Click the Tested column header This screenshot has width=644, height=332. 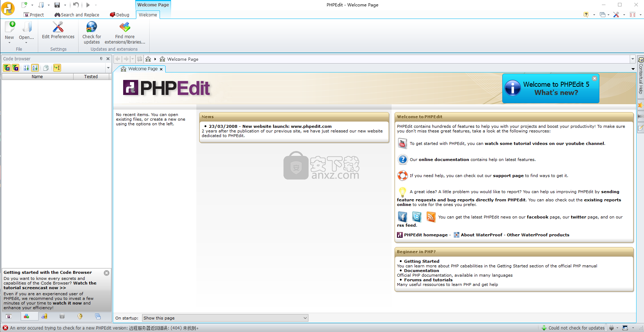91,76
